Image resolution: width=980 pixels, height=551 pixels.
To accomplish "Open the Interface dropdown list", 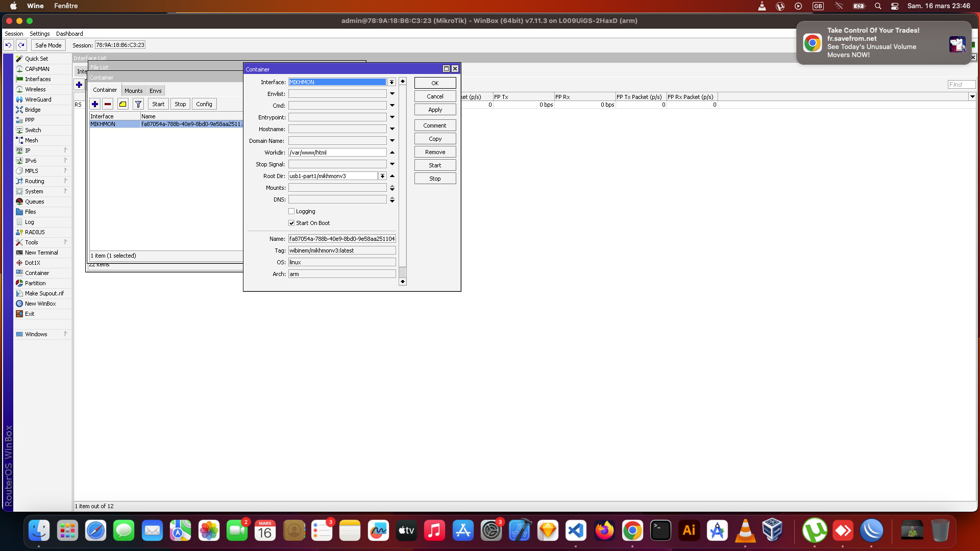I will point(391,82).
